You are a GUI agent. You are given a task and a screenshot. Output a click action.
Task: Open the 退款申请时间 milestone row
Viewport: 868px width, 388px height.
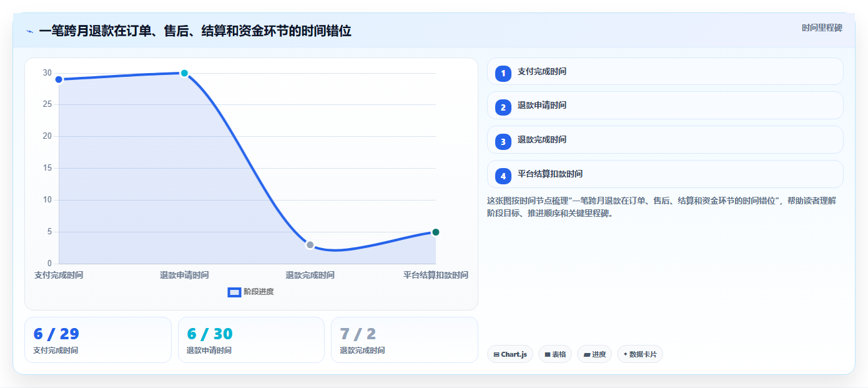click(x=665, y=105)
